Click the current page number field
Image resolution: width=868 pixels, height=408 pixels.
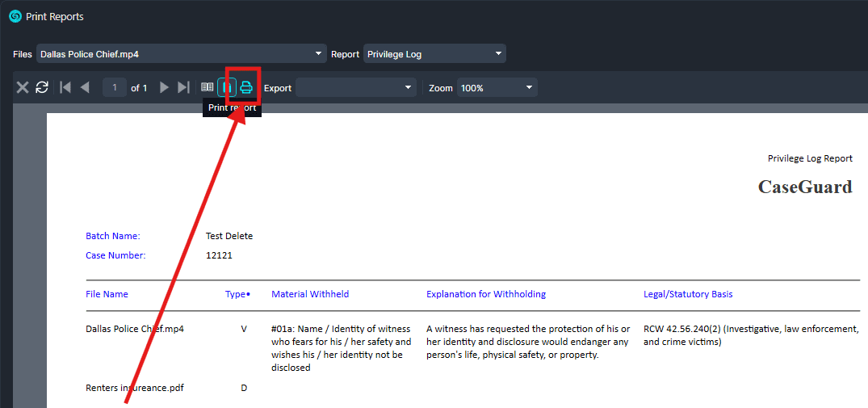[x=115, y=87]
